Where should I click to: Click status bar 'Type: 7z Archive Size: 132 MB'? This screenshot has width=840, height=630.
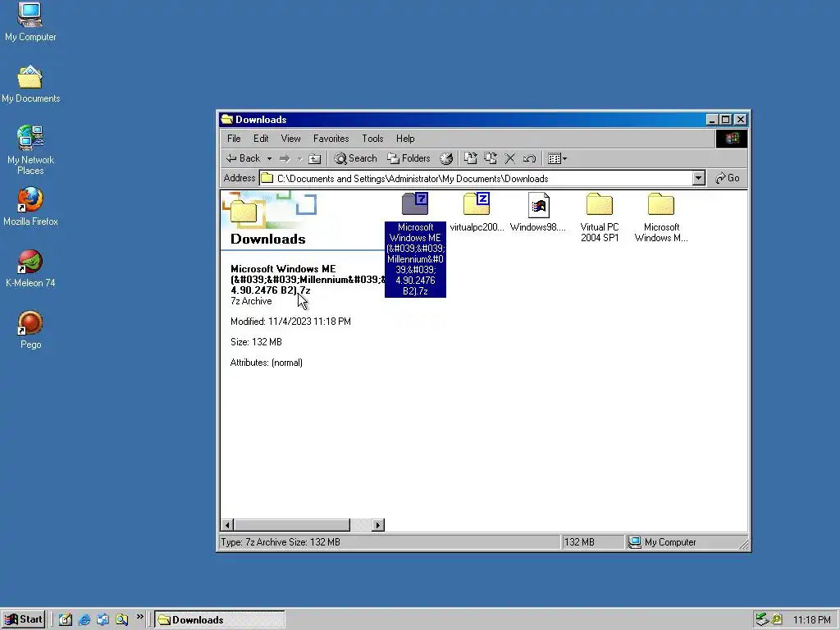pyautogui.click(x=281, y=542)
